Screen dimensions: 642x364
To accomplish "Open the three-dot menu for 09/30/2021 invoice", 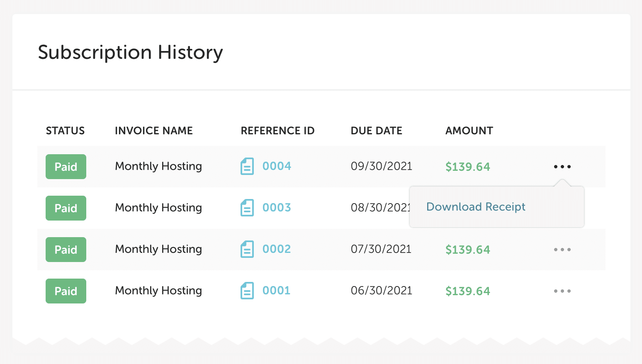I will pos(562,167).
